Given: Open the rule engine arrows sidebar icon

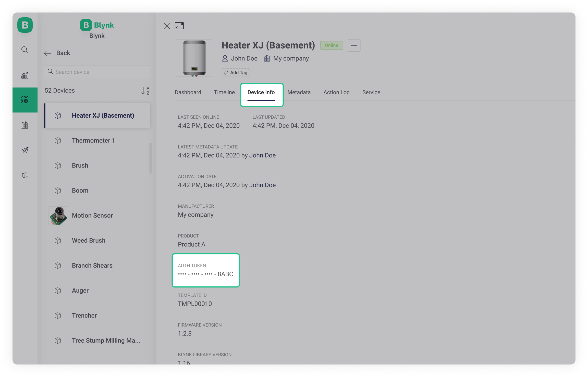Looking at the screenshot, I should [x=25, y=175].
